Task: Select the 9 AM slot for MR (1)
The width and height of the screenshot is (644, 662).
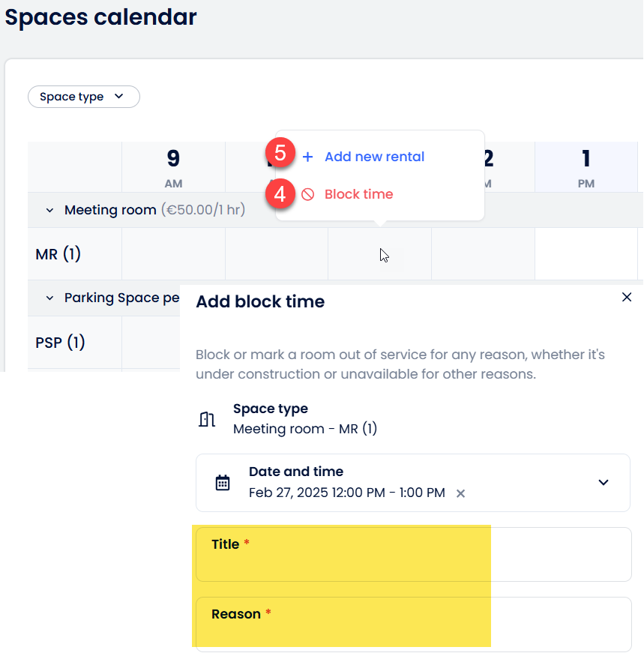Action: click(x=173, y=254)
